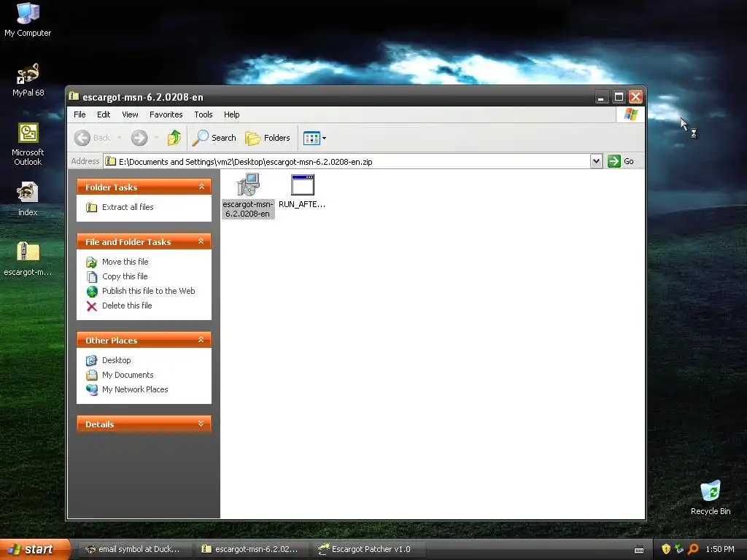Image resolution: width=747 pixels, height=560 pixels.
Task: Open the Recycle Bin
Action: pyautogui.click(x=711, y=497)
